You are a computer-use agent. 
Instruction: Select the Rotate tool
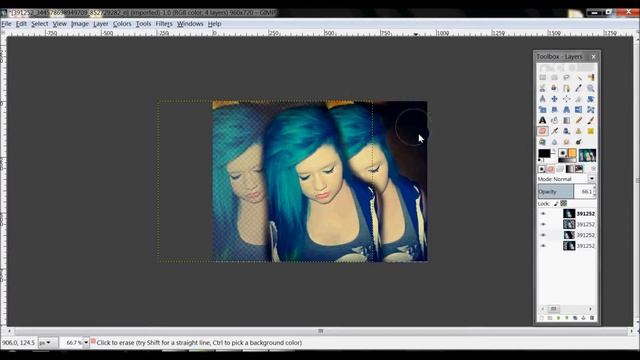pyautogui.click(x=591, y=99)
